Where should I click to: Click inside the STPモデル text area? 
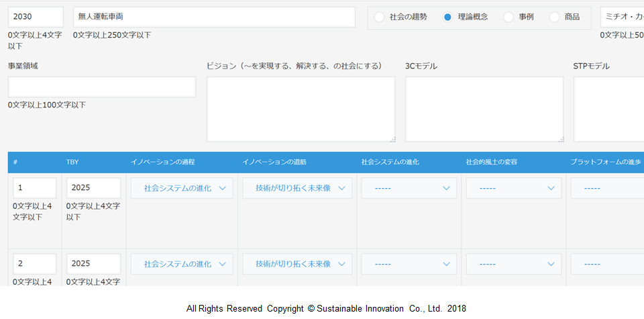pyautogui.click(x=608, y=109)
